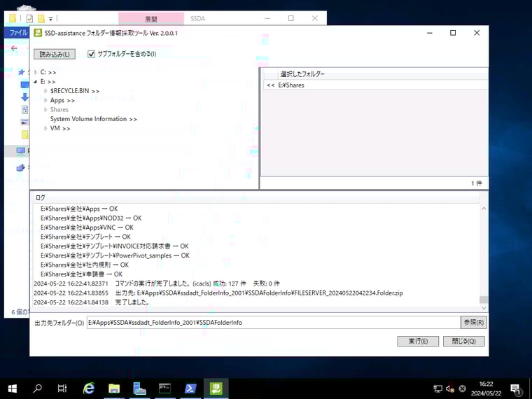
Task: Expand the Apps folder node
Action: [45, 100]
